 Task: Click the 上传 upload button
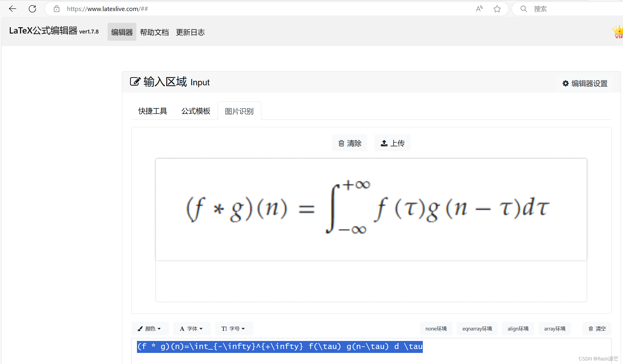tap(393, 143)
